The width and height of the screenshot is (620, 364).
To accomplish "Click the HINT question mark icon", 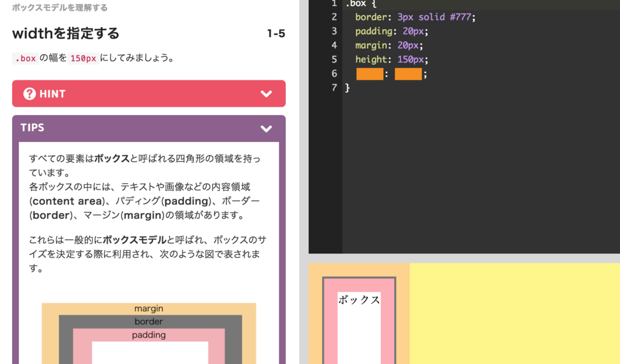I will coord(29,94).
